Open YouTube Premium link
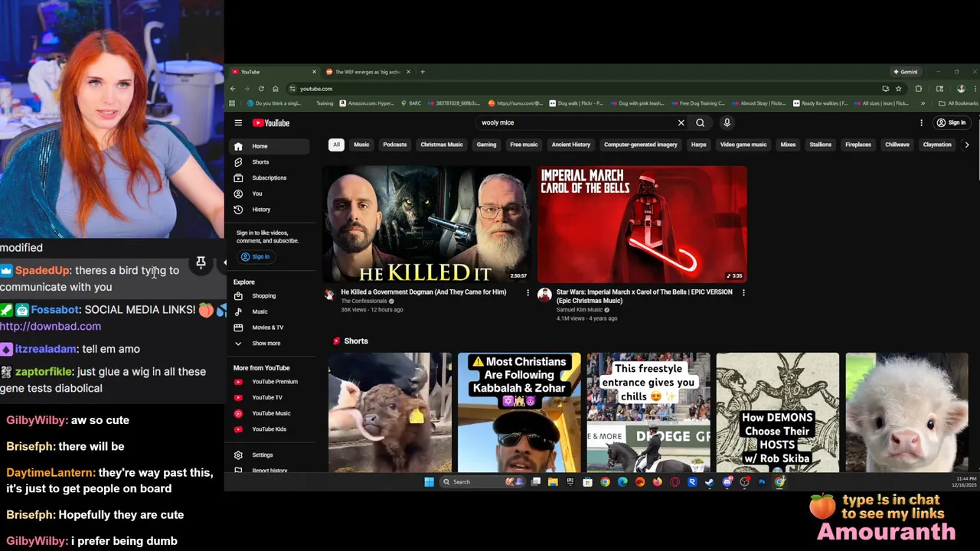 (x=269, y=382)
